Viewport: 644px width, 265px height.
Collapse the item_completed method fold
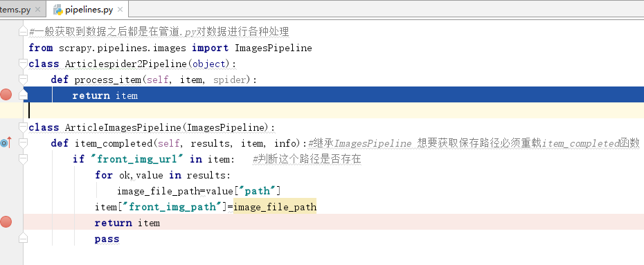pos(24,143)
